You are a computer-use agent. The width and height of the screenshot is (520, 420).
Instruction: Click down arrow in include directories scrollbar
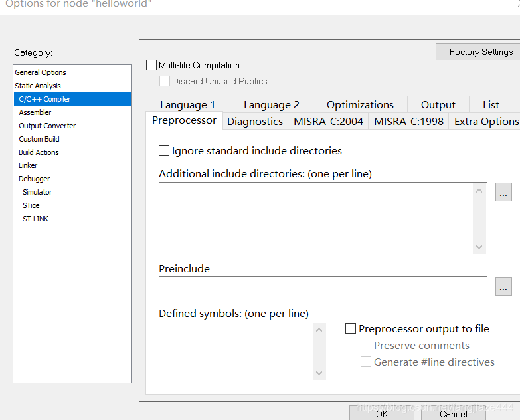tap(479, 247)
